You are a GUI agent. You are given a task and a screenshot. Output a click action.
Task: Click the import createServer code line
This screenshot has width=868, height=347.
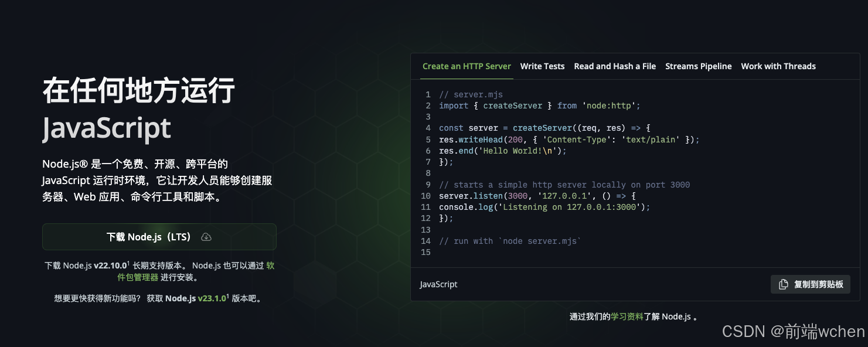click(x=540, y=106)
